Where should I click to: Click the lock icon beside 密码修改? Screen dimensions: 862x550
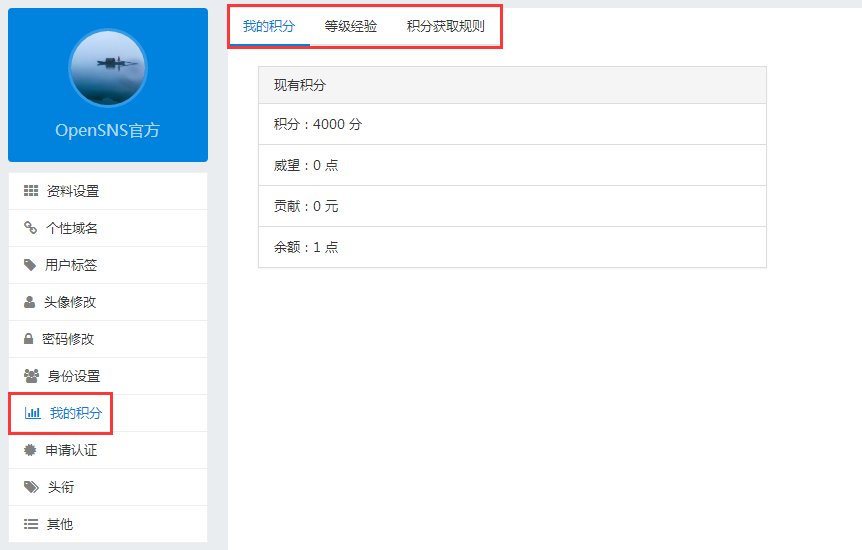pos(29,339)
